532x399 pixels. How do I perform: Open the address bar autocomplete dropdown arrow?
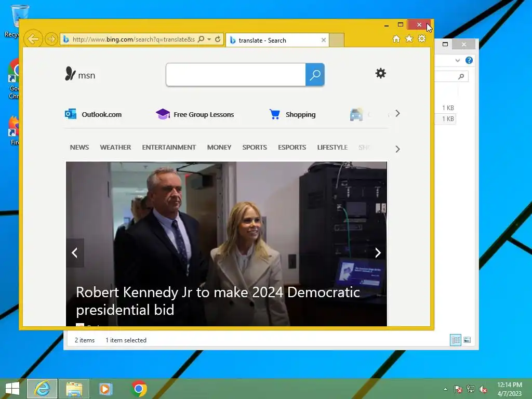209,39
